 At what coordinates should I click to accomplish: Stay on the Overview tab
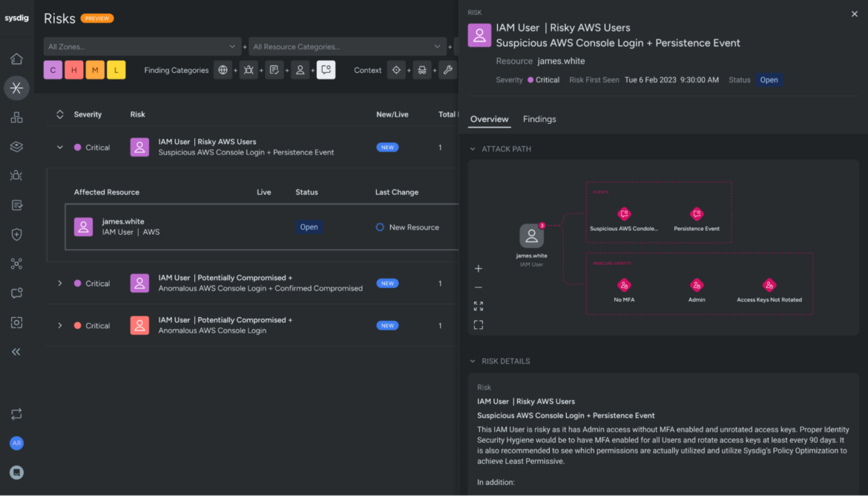click(x=489, y=119)
